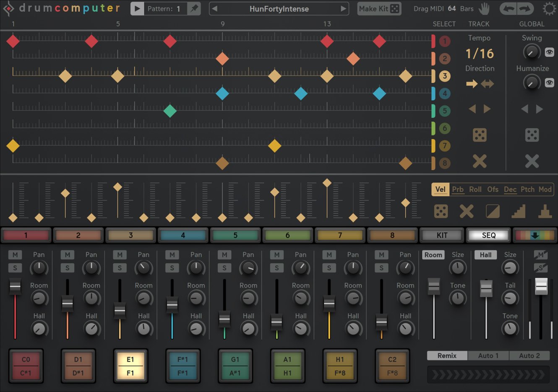Click the Drag MIDI hand icon
This screenshot has height=392, width=558.
[484, 8]
